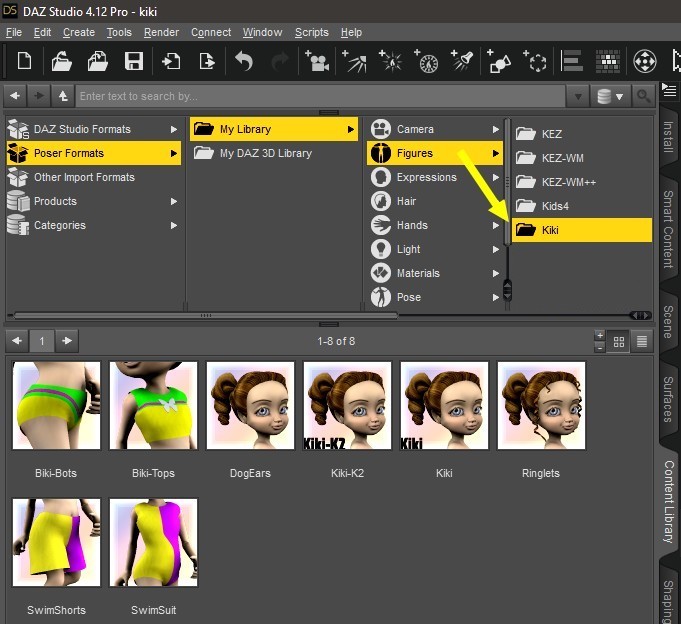Viewport: 681px width, 624px height.
Task: Expand the Hands folder arrow
Action: (496, 225)
